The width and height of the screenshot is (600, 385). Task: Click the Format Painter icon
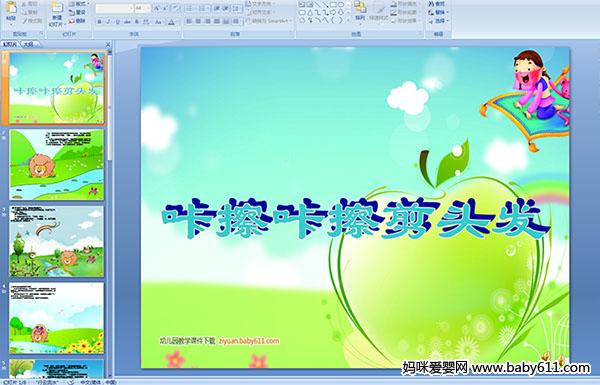click(x=33, y=21)
